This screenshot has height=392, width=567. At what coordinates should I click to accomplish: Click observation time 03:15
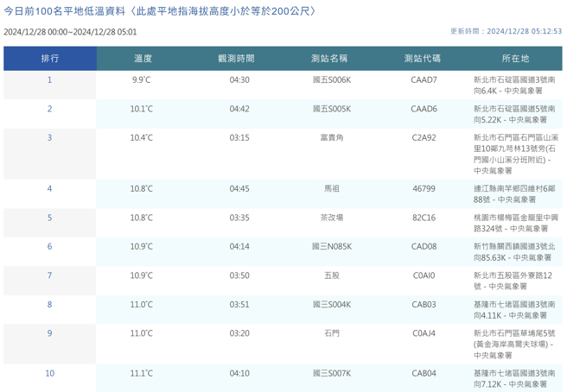(239, 137)
